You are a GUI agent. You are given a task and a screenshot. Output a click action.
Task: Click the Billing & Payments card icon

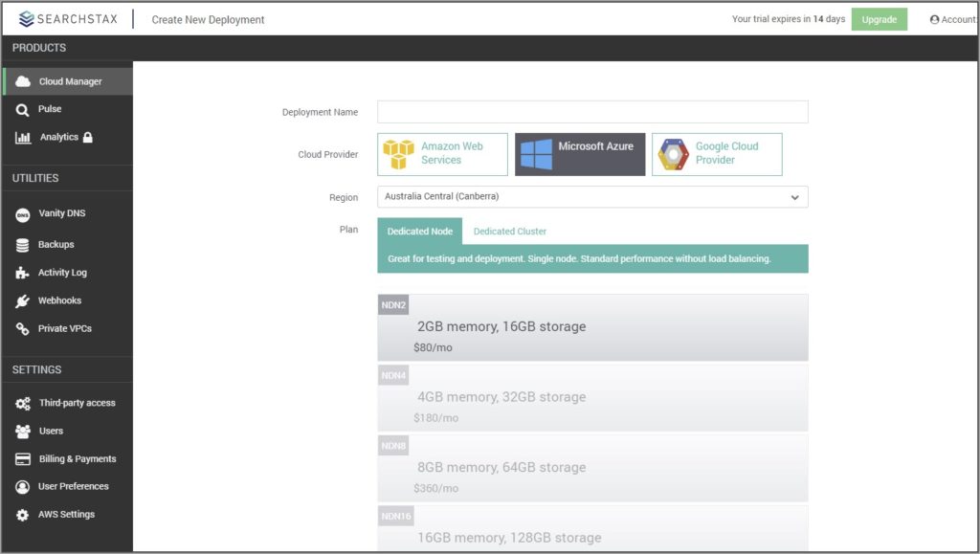click(23, 459)
